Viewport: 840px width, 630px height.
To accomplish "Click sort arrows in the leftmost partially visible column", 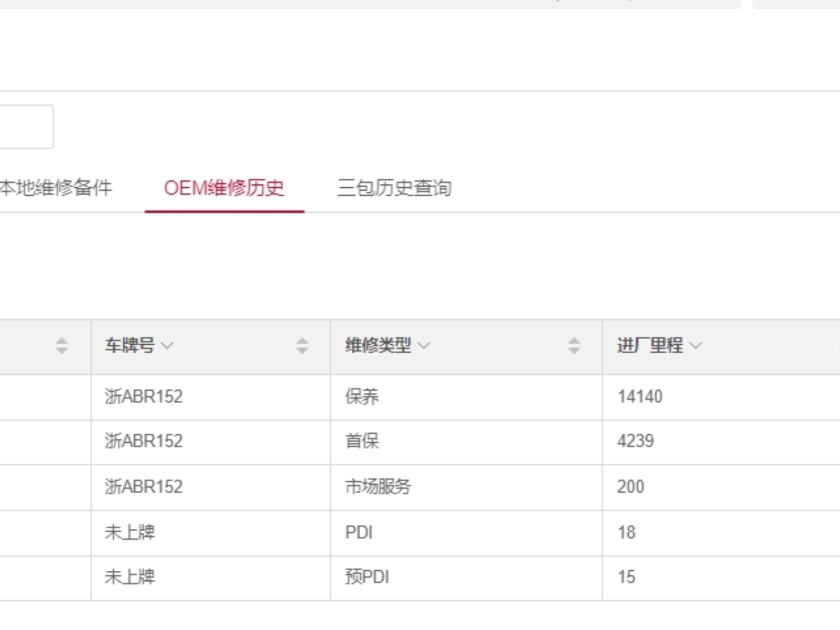I will (62, 346).
